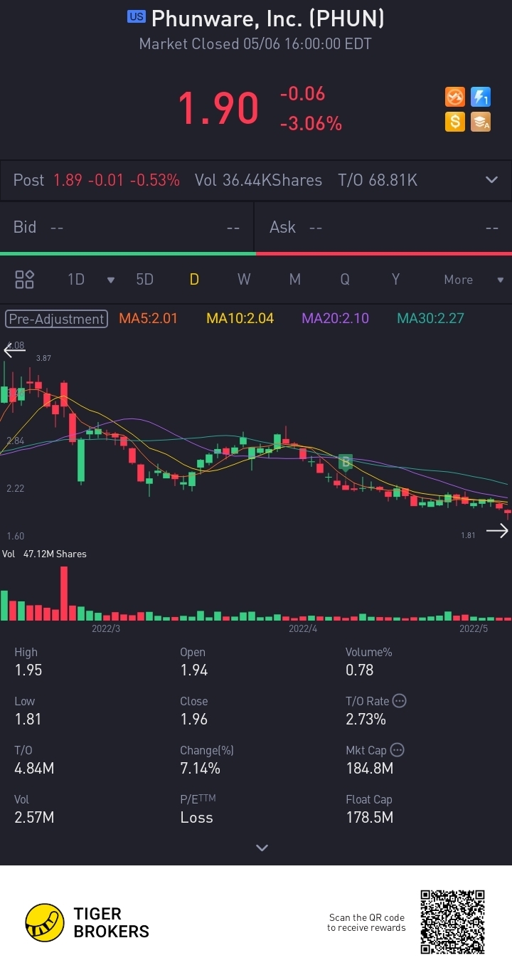Image resolution: width=512 pixels, height=980 pixels.
Task: Tap the Tiger Brokers logo
Action: 87,922
